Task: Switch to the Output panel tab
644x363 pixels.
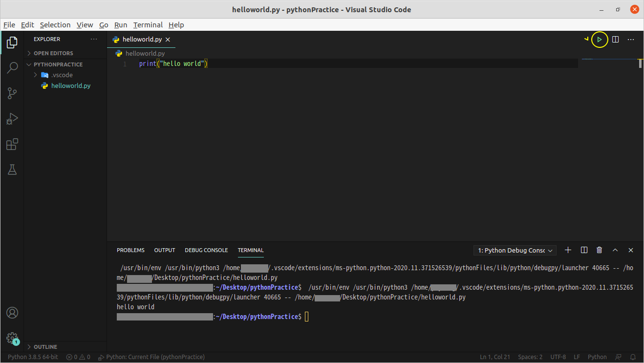Action: coord(165,250)
